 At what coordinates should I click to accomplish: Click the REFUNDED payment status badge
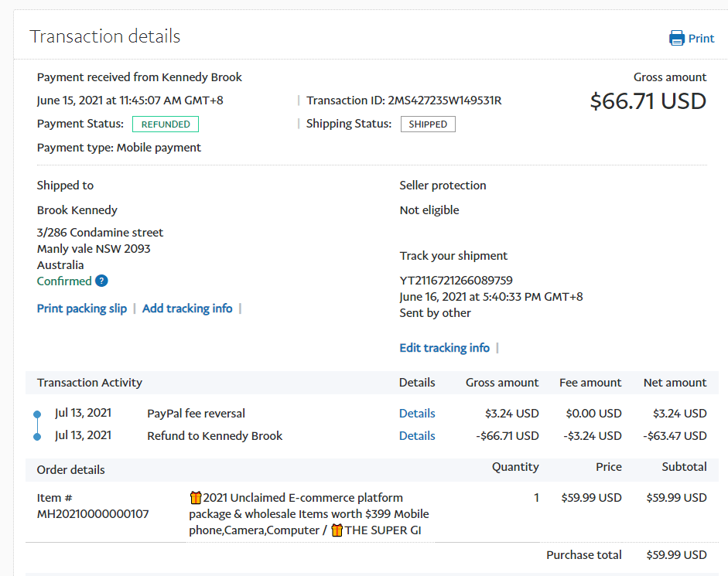click(x=166, y=124)
